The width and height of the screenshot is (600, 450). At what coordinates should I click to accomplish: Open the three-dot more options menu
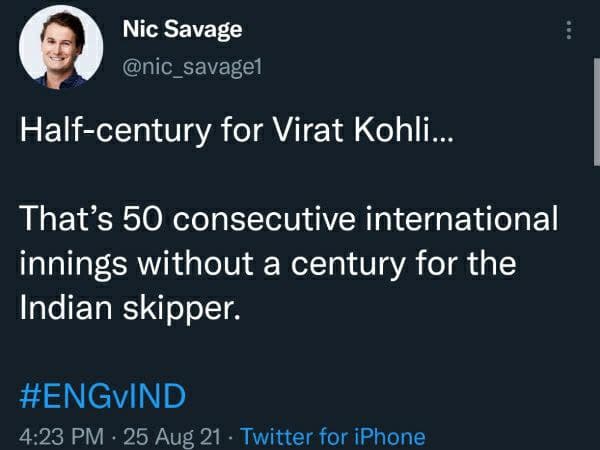pos(569,31)
